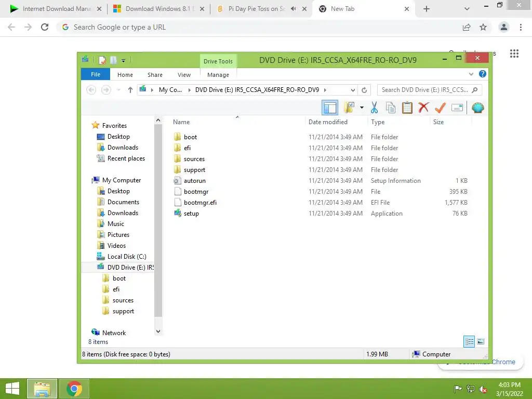
Task: Click the red X Delete icon
Action: [423, 108]
